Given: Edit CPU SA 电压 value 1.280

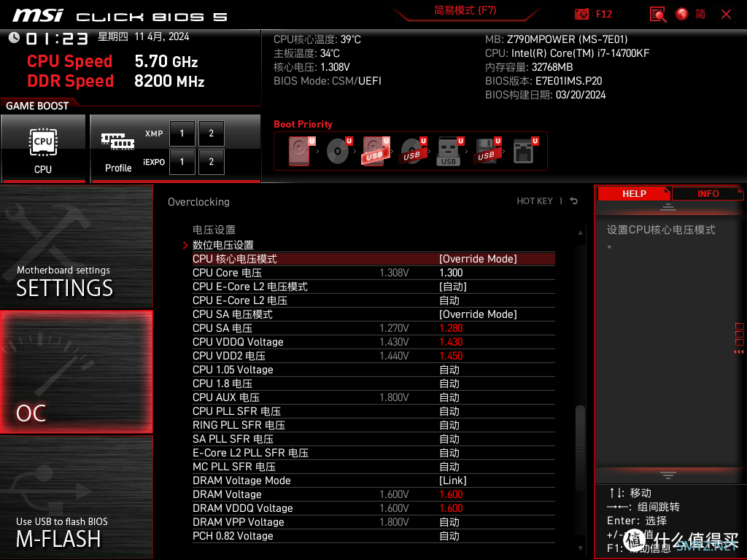Looking at the screenshot, I should tap(451, 328).
